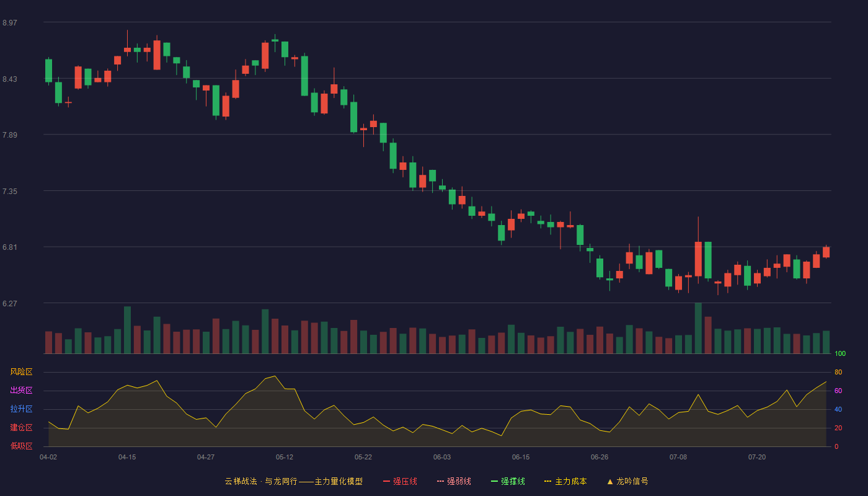Click the 0 indicator scale value

[836, 446]
